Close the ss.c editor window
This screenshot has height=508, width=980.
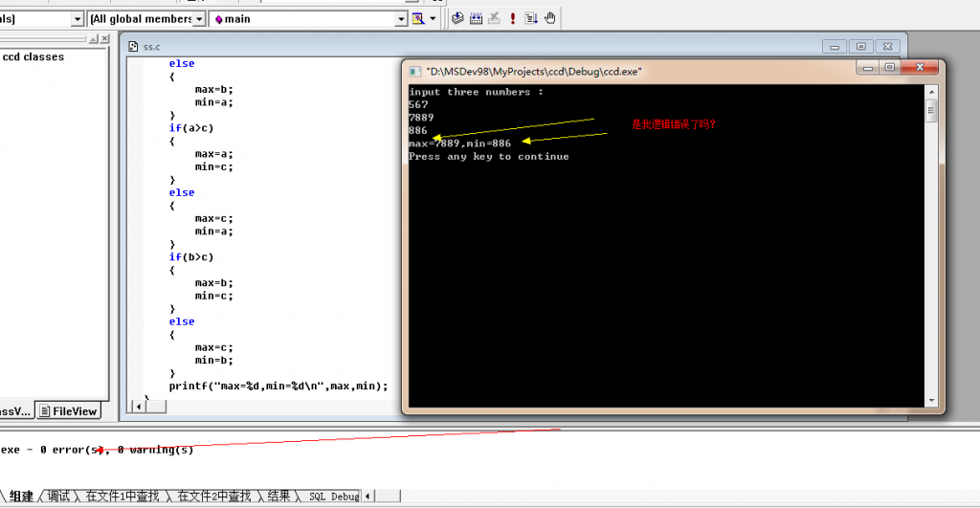[x=887, y=47]
